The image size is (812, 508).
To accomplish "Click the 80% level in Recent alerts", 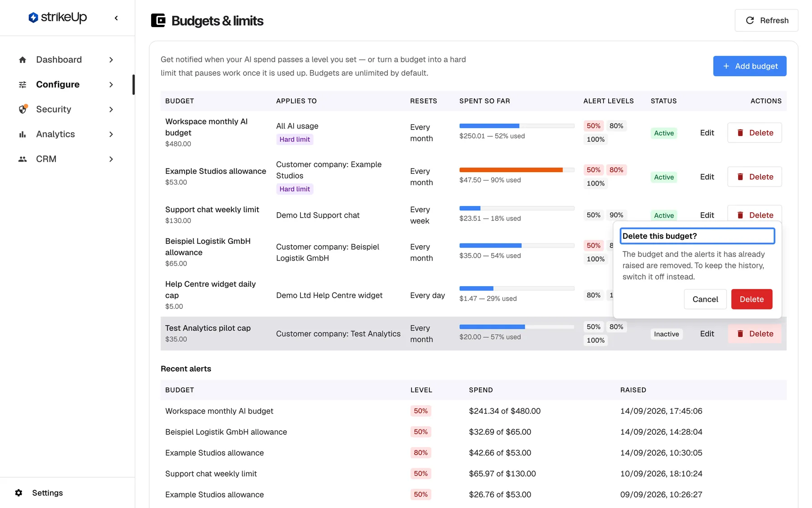I will point(420,452).
